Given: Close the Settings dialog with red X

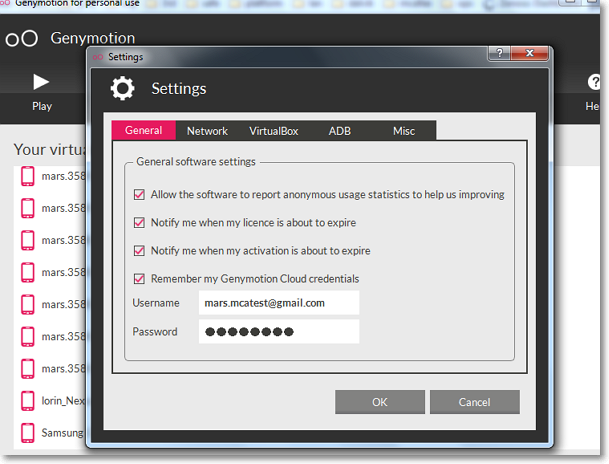Looking at the screenshot, I should click(529, 53).
